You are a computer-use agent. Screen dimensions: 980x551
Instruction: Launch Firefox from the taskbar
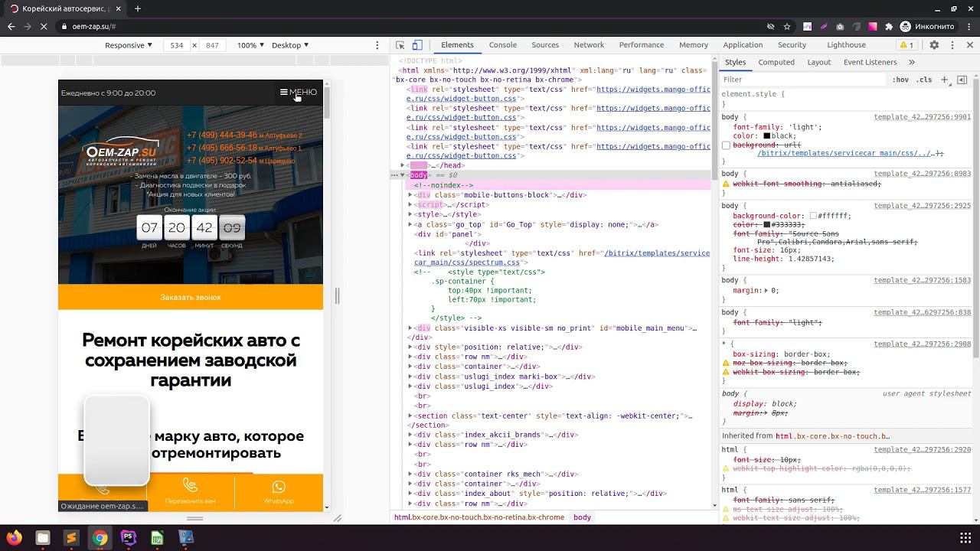point(15,538)
